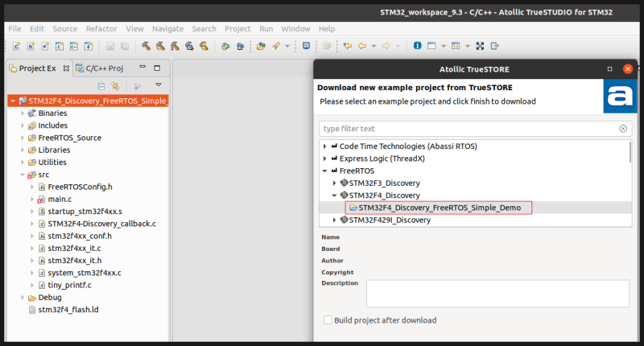The width and height of the screenshot is (644, 346).
Task: Expand the Binaries node
Action: 23,113
